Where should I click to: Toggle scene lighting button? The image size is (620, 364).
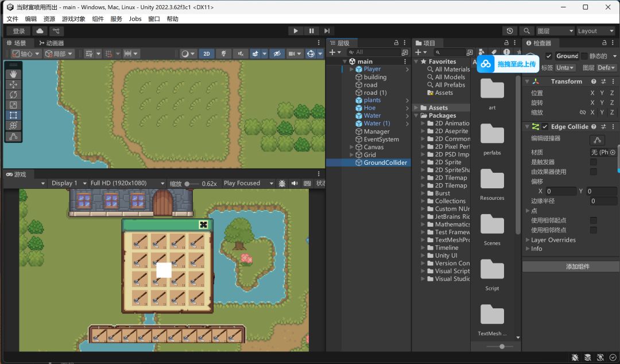[223, 54]
